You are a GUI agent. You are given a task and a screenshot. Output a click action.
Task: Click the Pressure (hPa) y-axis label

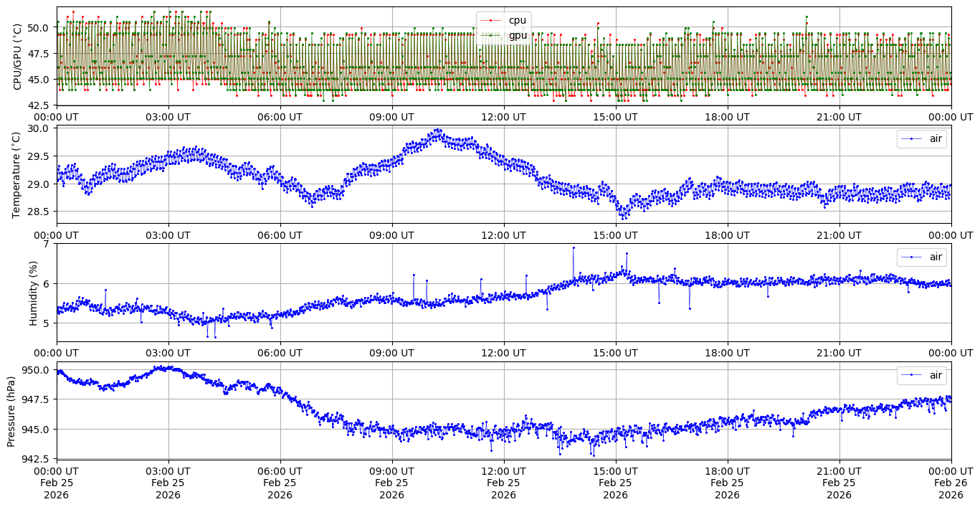coord(12,410)
